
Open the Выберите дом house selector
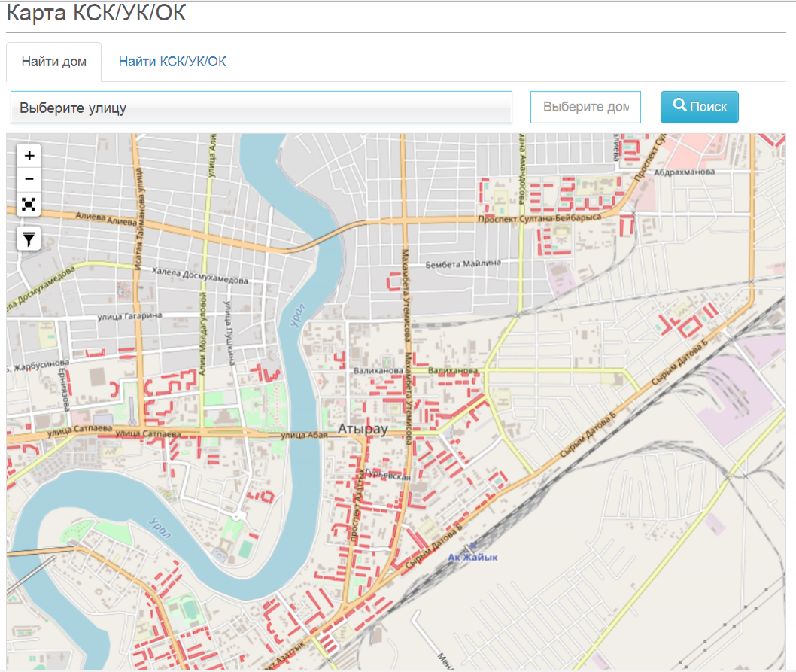click(585, 108)
